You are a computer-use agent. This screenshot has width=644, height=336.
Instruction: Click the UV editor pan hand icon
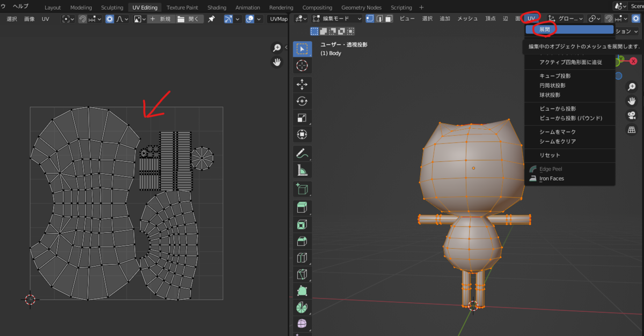pos(277,62)
